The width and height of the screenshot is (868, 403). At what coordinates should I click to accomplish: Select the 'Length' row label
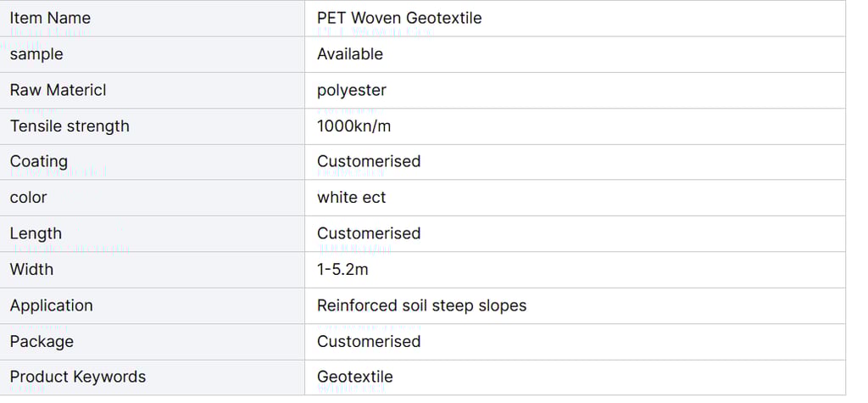pos(36,234)
